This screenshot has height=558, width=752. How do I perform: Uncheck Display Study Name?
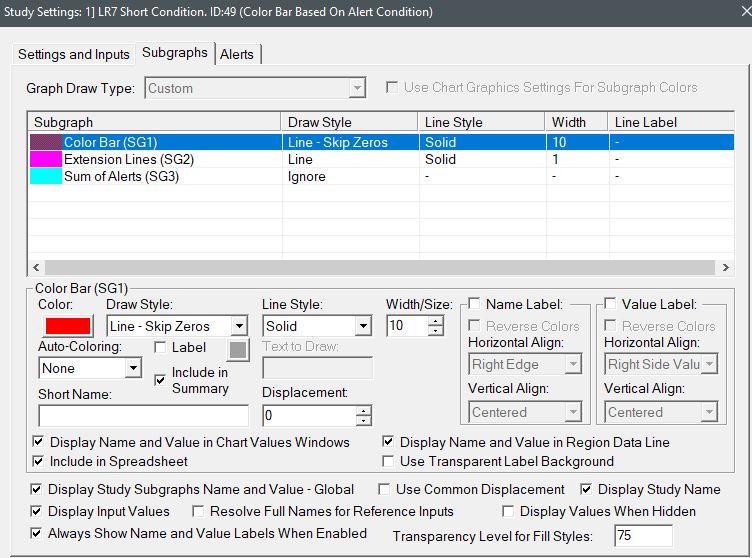[x=587, y=489]
